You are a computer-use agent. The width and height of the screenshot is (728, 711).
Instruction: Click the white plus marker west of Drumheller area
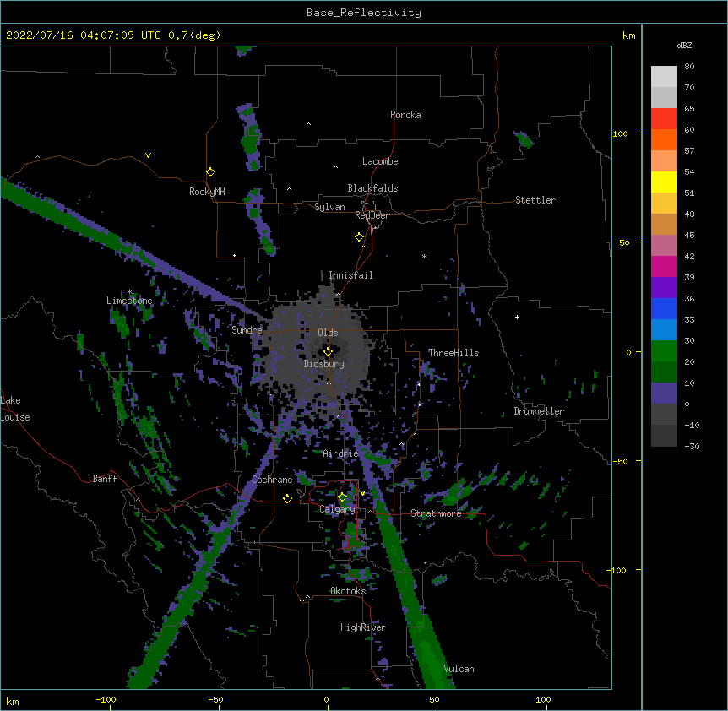tap(517, 317)
